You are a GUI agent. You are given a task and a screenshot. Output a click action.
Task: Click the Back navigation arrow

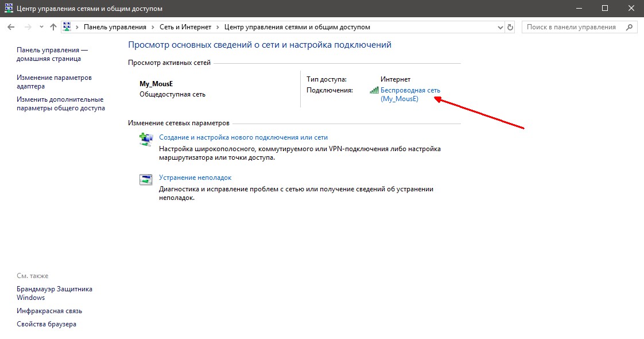[11, 27]
